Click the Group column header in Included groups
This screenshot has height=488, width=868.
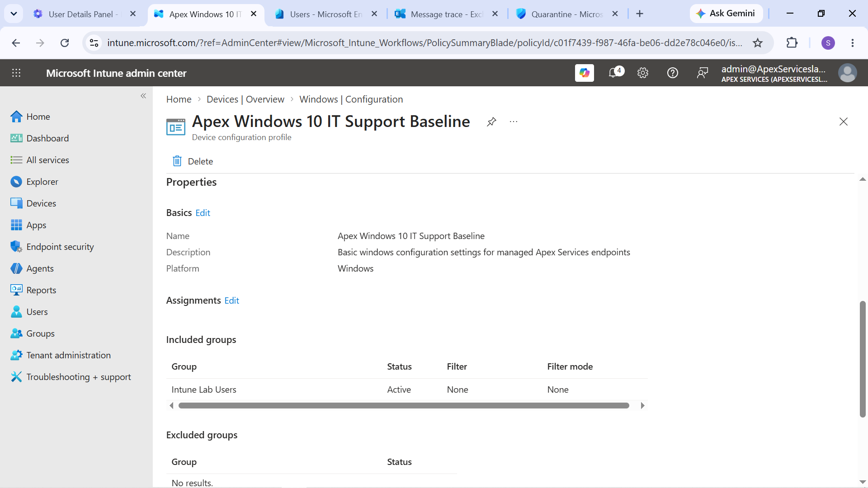[x=184, y=366]
